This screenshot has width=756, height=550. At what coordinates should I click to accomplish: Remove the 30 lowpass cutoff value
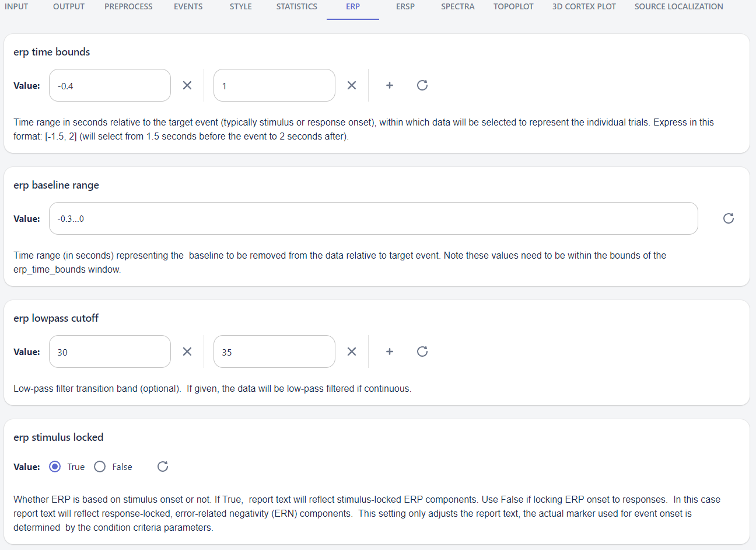tap(187, 351)
